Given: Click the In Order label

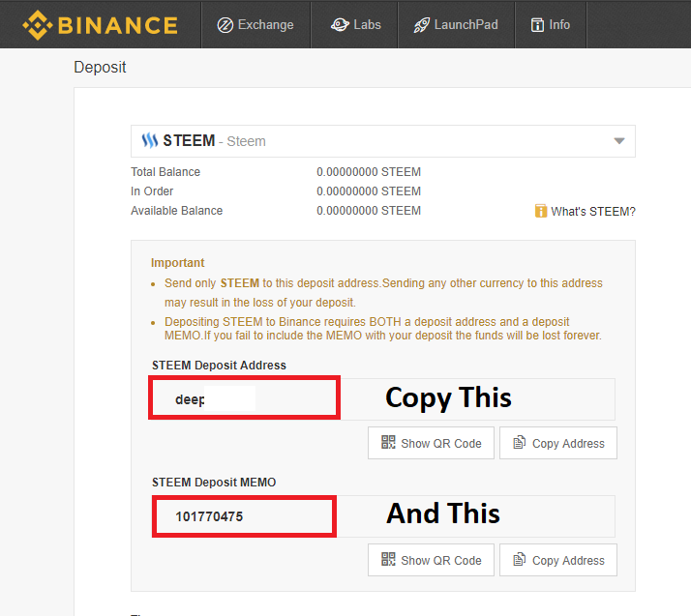Looking at the screenshot, I should tap(152, 191).
